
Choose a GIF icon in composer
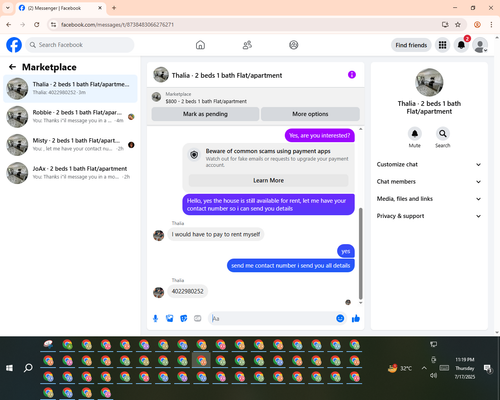(x=198, y=319)
